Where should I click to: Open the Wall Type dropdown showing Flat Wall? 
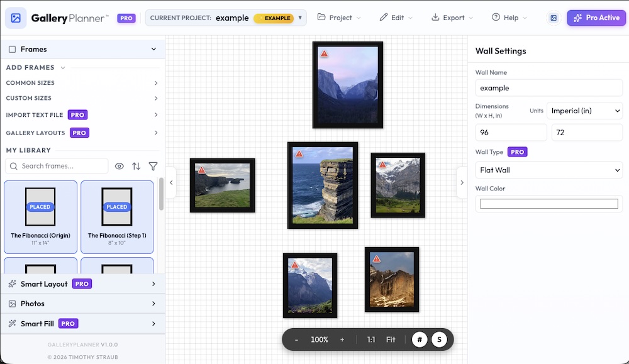pos(548,170)
